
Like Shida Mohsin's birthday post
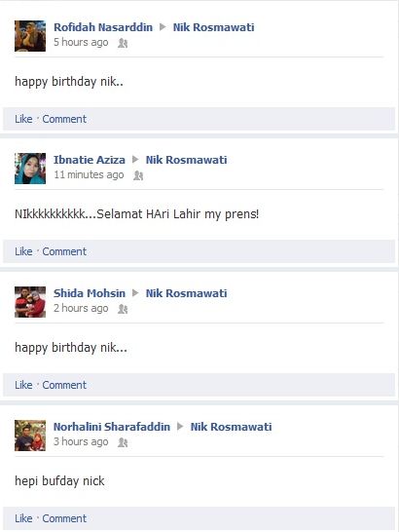coord(23,385)
